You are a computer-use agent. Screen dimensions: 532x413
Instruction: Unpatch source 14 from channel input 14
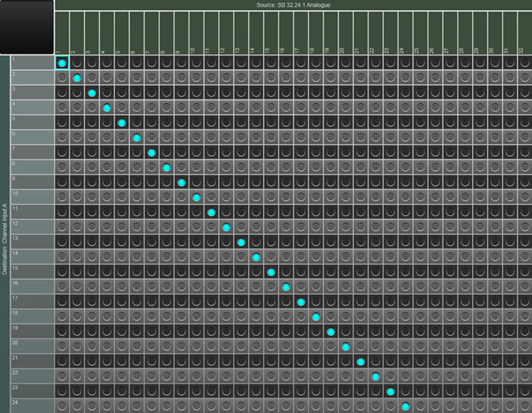[x=256, y=257]
